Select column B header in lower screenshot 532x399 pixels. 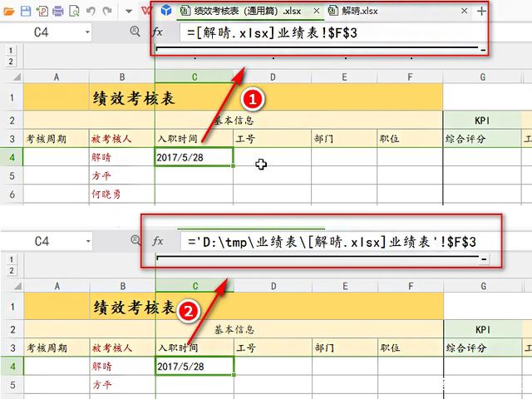coord(123,286)
